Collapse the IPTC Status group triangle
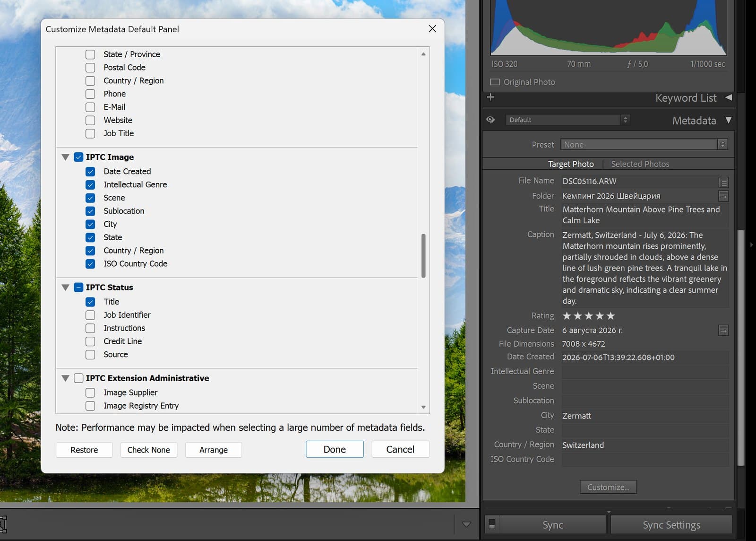The height and width of the screenshot is (541, 756). 66,287
